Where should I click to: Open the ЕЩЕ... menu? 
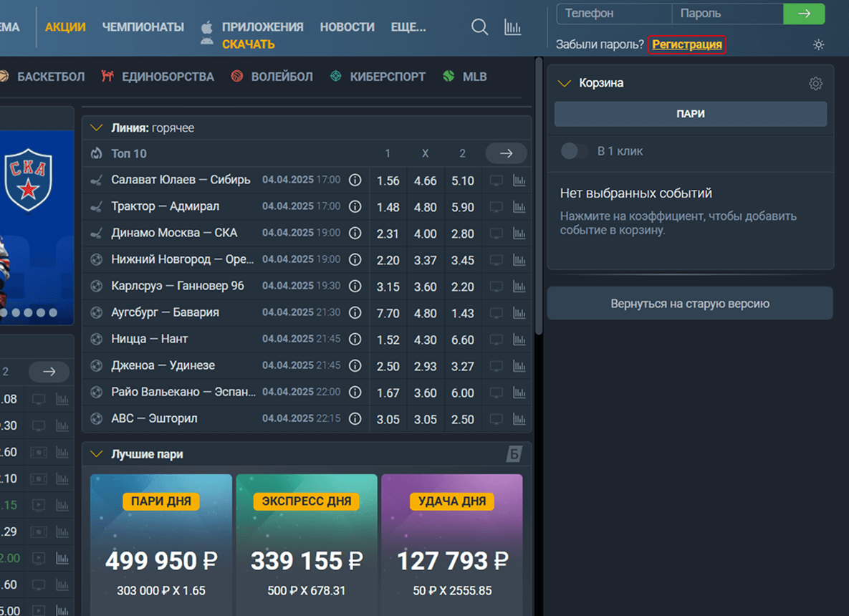408,27
